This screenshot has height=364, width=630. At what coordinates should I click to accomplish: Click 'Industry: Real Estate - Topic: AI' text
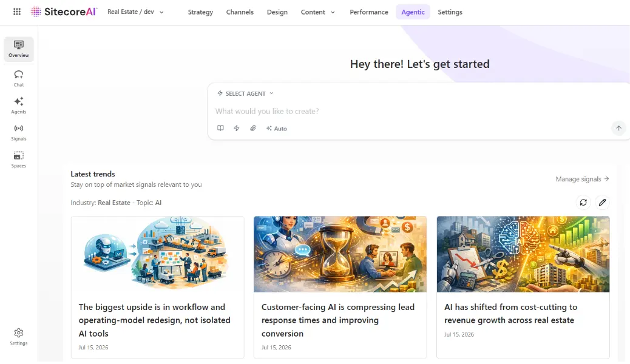click(x=116, y=203)
